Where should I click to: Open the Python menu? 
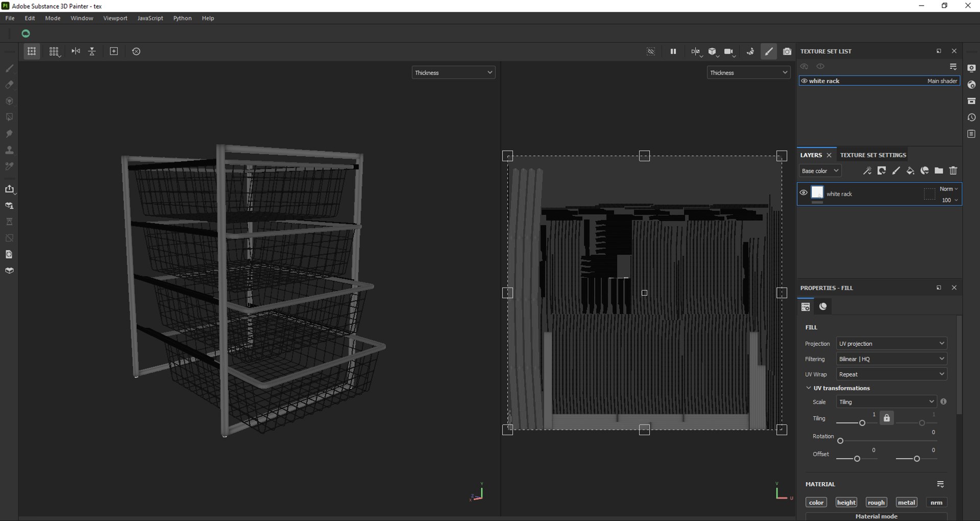coord(182,18)
